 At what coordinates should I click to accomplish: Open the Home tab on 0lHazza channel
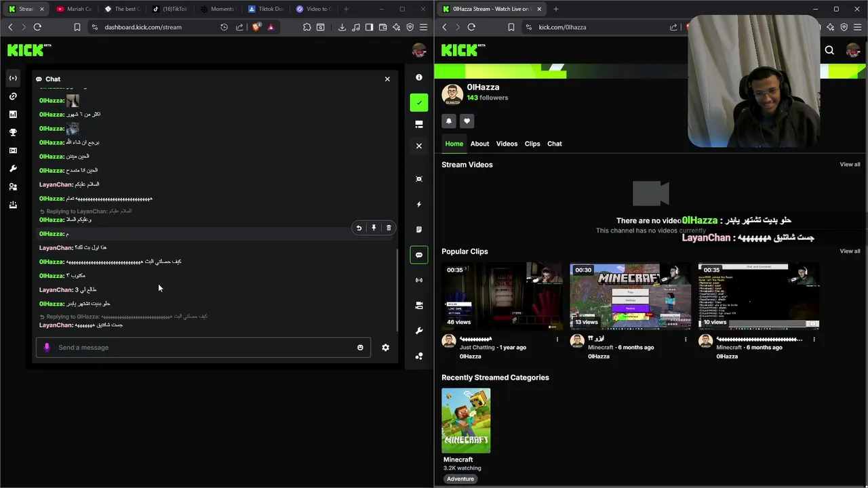pos(454,144)
